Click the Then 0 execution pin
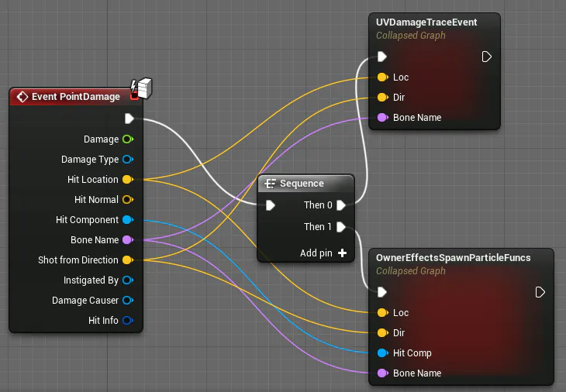 [341, 205]
